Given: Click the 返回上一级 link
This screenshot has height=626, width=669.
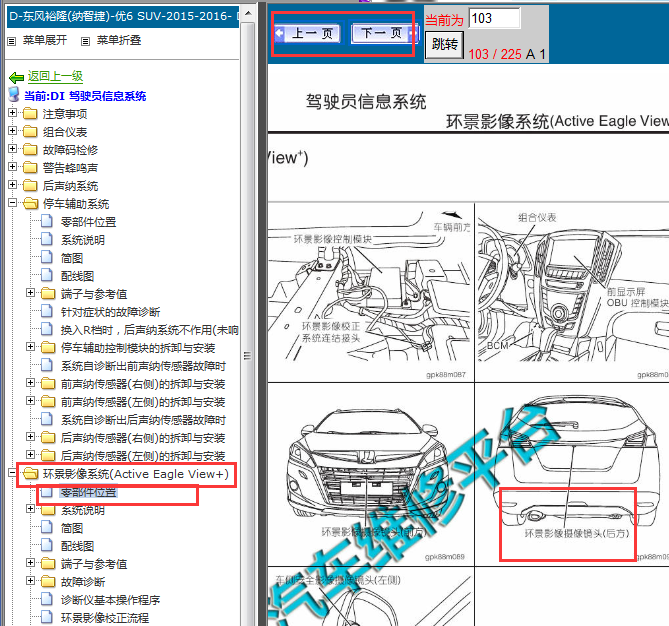Looking at the screenshot, I should [x=55, y=76].
